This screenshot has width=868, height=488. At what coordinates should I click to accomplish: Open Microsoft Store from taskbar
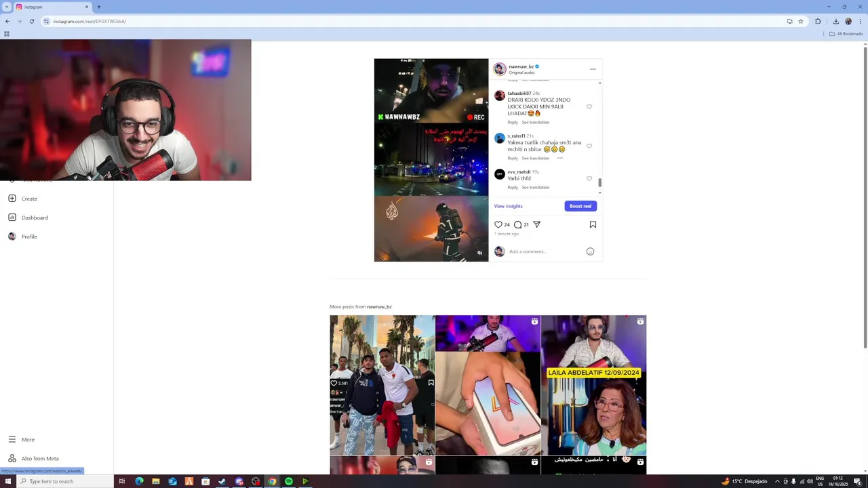tap(205, 481)
